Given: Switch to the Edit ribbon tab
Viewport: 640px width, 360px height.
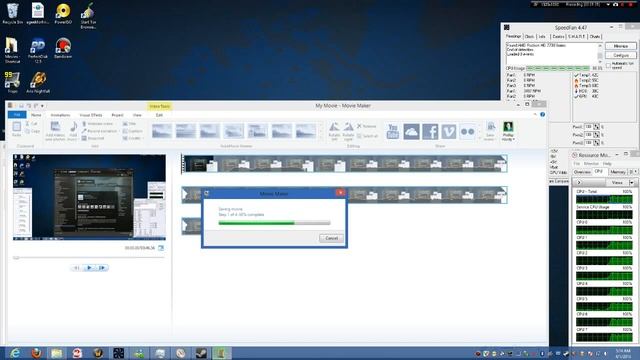Looking at the screenshot, I should pos(159,115).
